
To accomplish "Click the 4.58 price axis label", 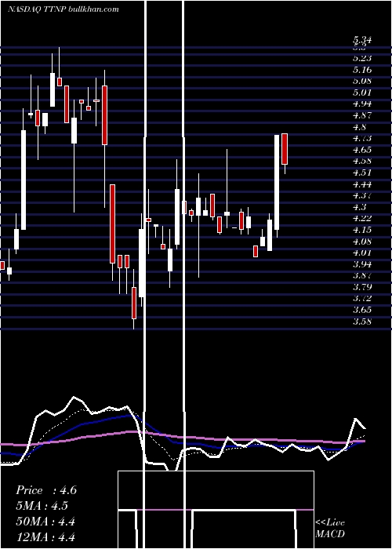I will tap(362, 162).
